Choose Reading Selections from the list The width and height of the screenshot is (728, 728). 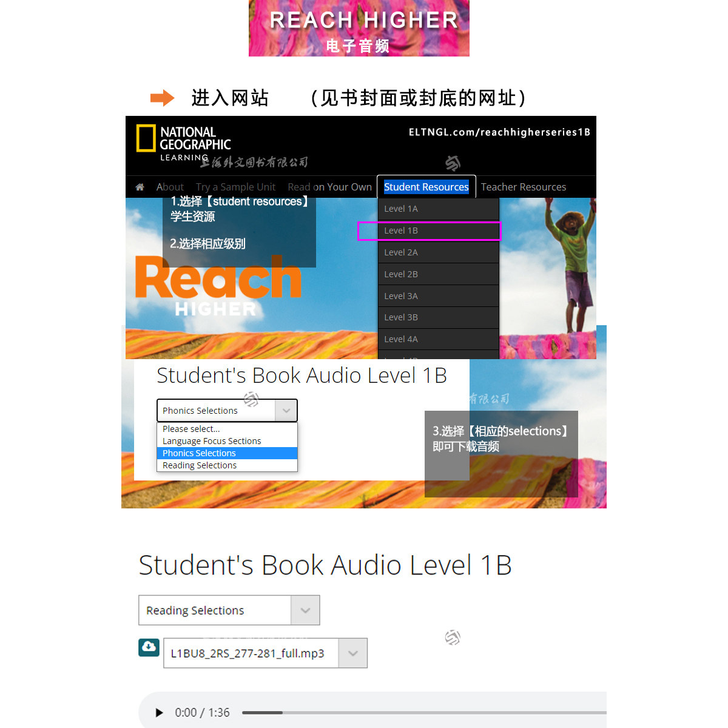pyautogui.click(x=227, y=465)
